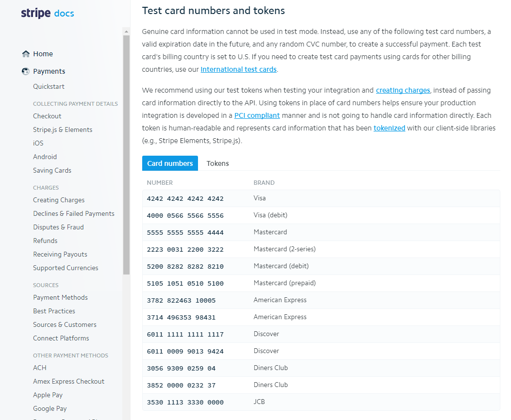Click card number 6011 1111 1111 1117
The image size is (511, 420).
pyautogui.click(x=185, y=334)
